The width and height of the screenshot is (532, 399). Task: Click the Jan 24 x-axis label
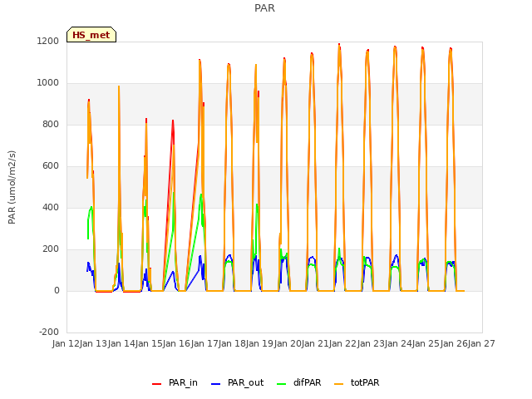click(x=398, y=343)
